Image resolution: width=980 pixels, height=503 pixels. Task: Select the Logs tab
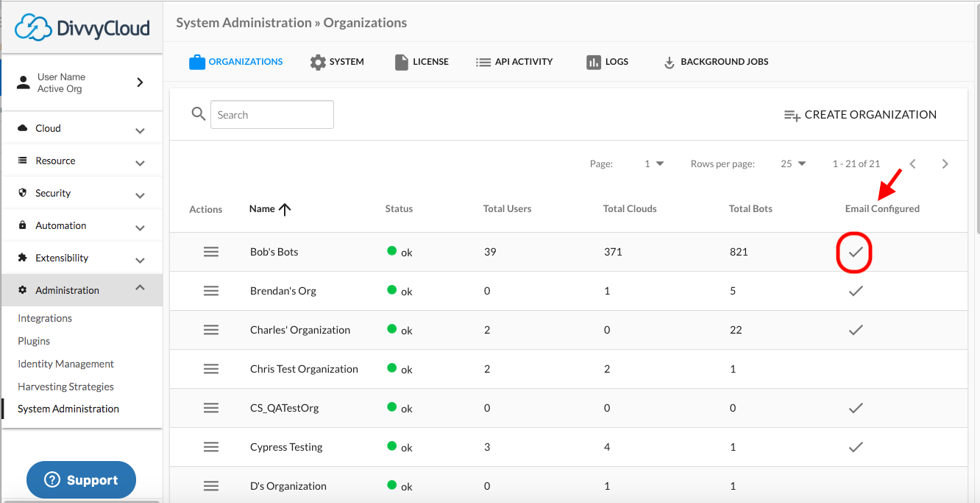(607, 62)
